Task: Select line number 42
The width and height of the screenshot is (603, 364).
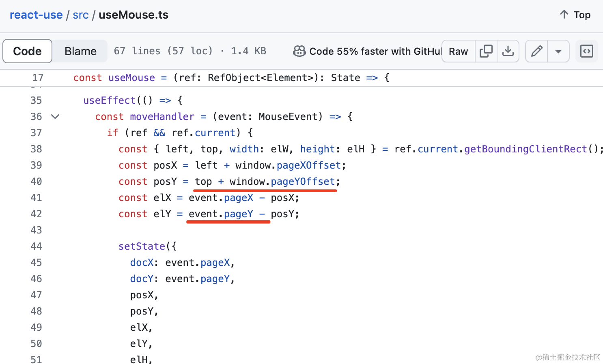Action: (36, 214)
